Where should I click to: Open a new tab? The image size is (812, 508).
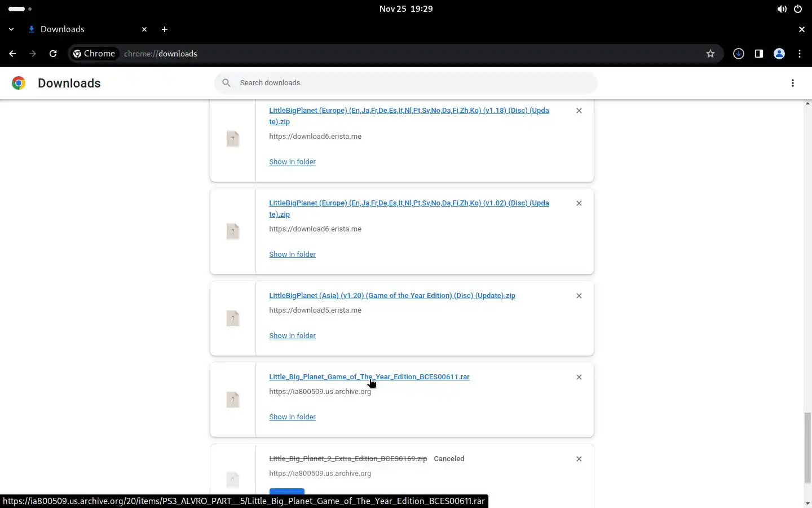click(x=165, y=29)
